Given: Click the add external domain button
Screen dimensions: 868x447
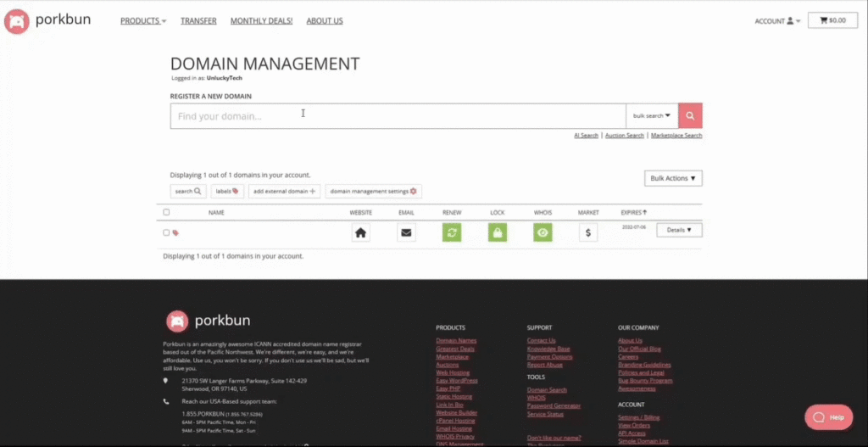Looking at the screenshot, I should coord(285,192).
